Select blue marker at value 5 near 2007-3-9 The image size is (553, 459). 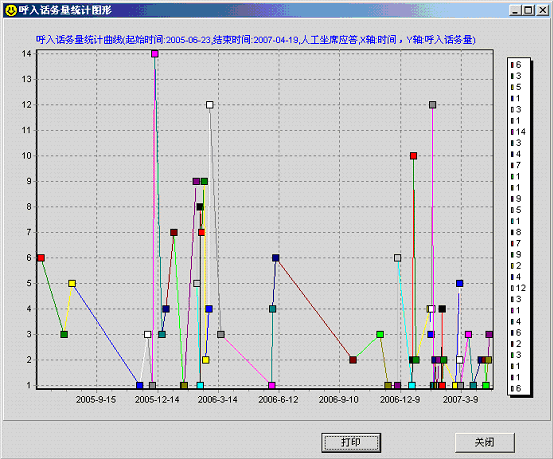[459, 283]
